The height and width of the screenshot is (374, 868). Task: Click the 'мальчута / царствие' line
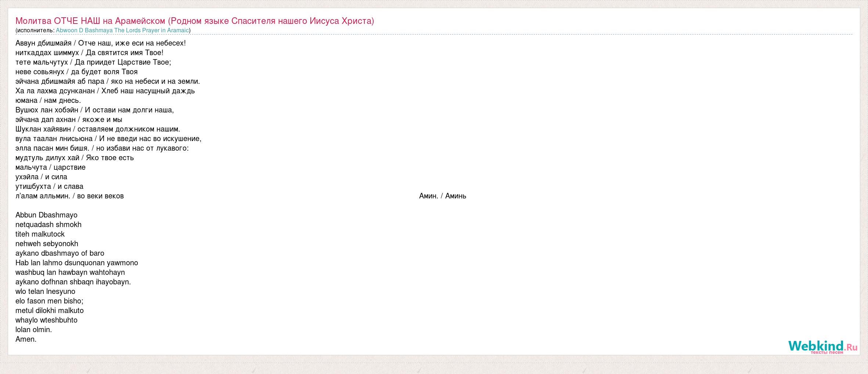(x=50, y=168)
